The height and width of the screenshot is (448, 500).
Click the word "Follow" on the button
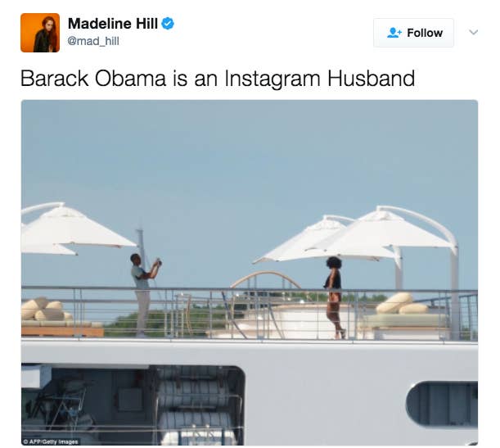[425, 33]
